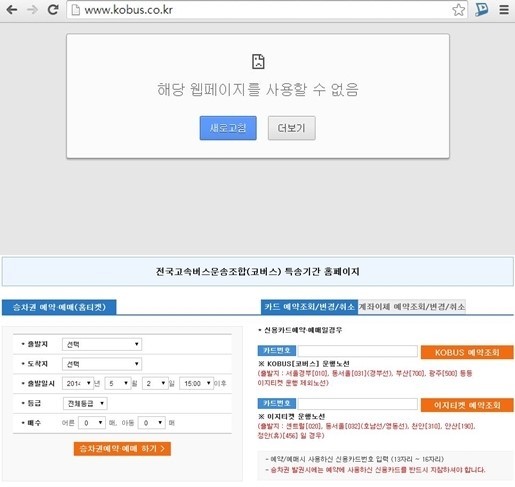Reload the page with refresh icon
Image resolution: width=515 pixels, height=487 pixels.
(x=53, y=10)
